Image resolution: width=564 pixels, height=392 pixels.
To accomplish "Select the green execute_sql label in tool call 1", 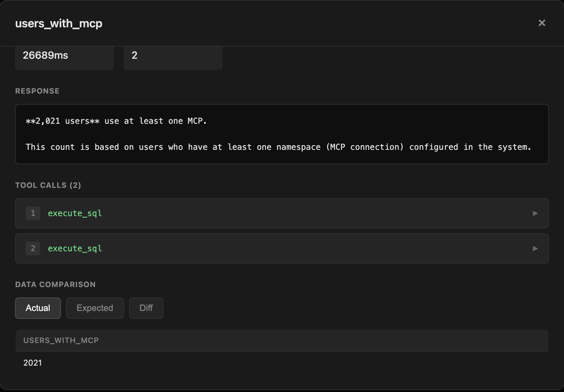I will click(74, 213).
